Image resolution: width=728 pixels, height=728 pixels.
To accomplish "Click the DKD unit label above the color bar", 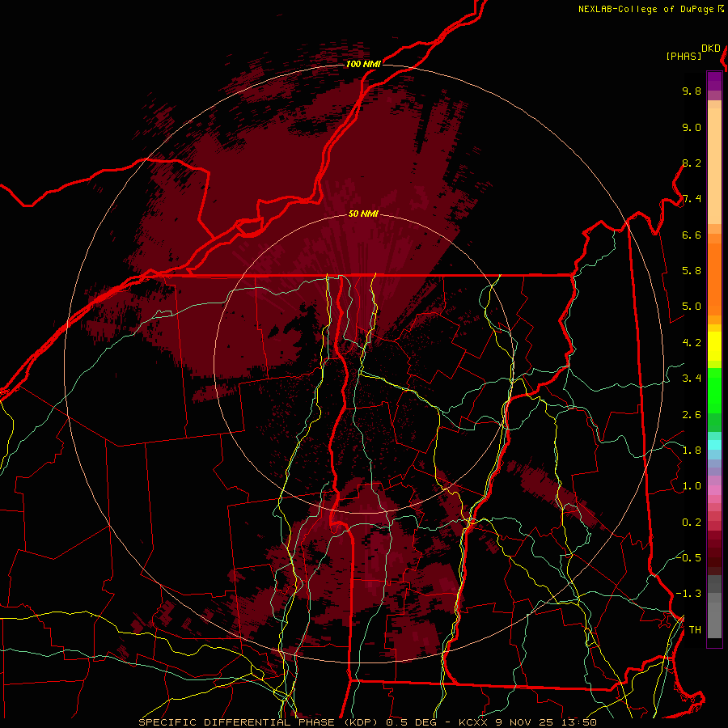I will tap(710, 49).
